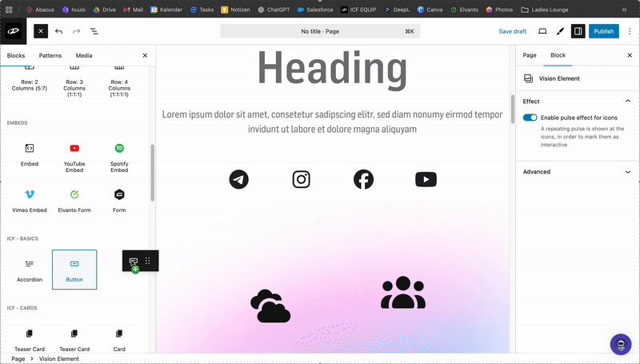
Task: Open the ICF EQUIP bookmark
Action: pos(358,10)
